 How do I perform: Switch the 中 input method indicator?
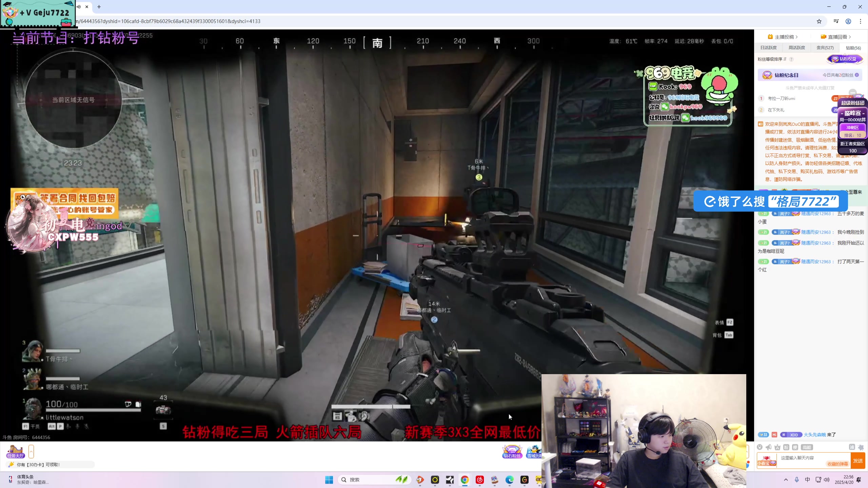coord(807,480)
